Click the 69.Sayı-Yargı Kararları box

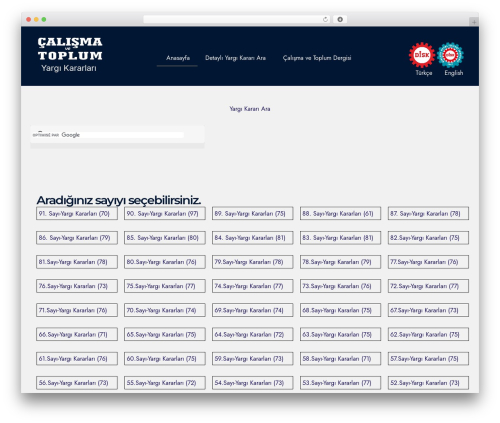253,310
